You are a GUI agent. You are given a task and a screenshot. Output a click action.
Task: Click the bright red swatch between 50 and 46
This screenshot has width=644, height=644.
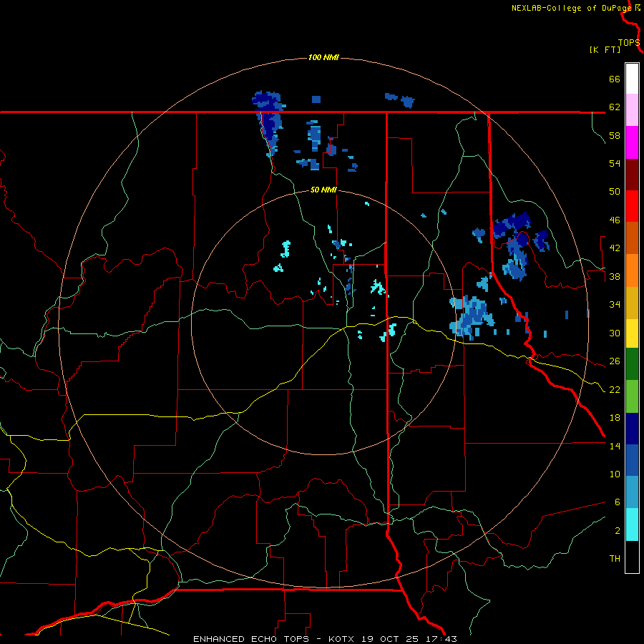pyautogui.click(x=632, y=206)
